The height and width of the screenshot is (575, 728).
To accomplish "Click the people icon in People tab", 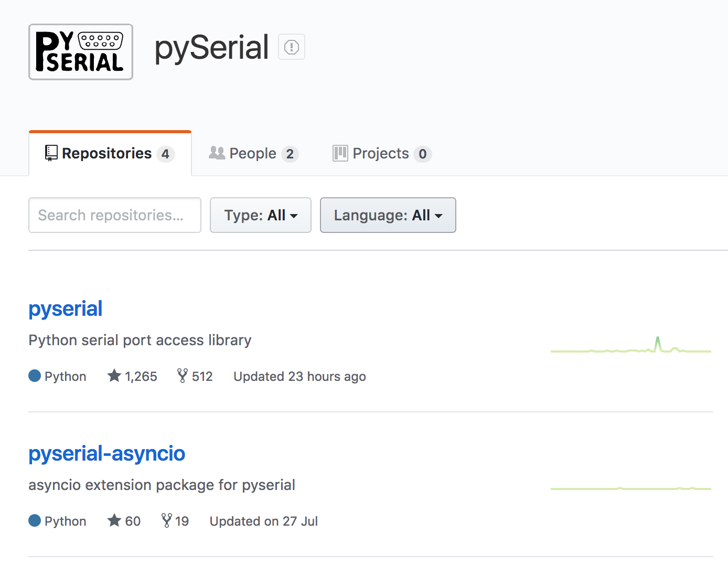I will 217,153.
